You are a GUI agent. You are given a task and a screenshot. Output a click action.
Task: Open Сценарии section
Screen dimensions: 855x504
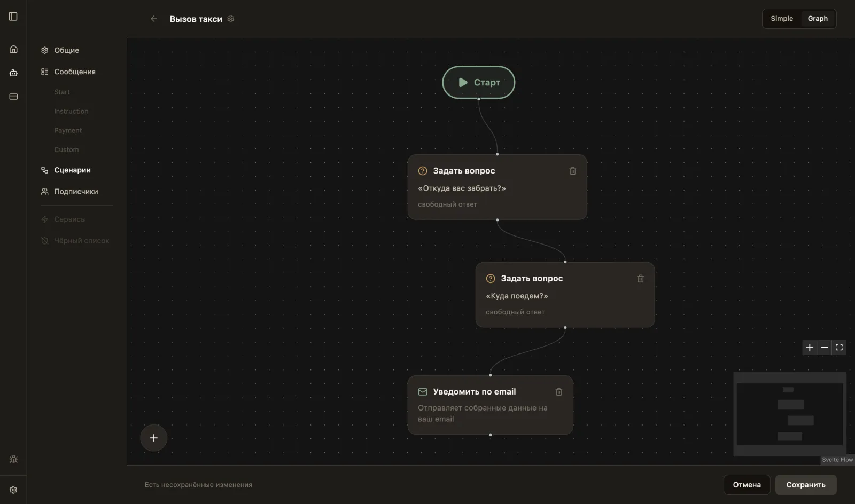(x=72, y=170)
